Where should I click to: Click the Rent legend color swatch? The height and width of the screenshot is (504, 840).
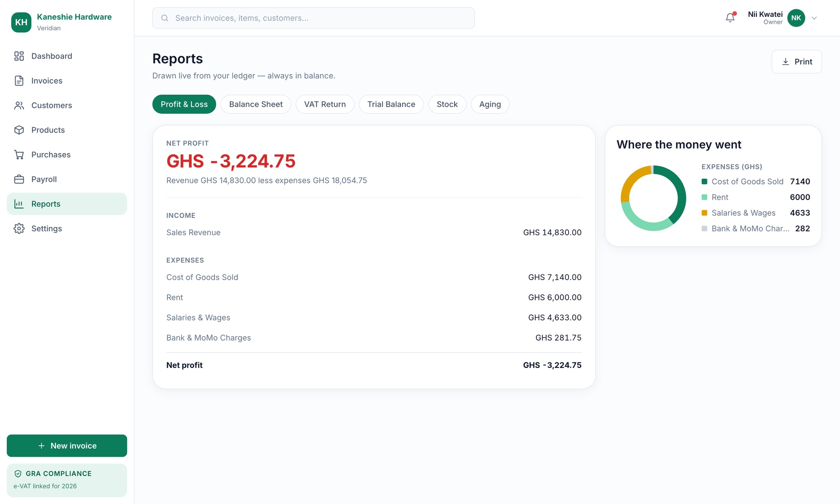point(704,197)
